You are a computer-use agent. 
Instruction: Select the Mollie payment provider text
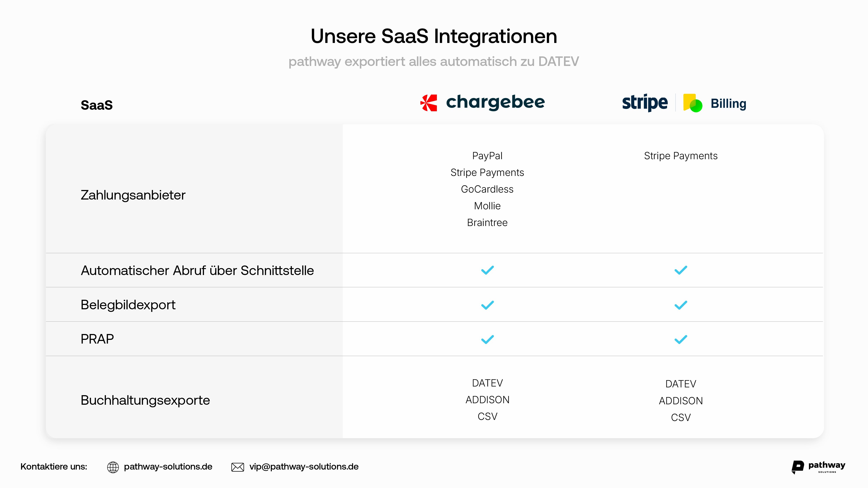[487, 206]
